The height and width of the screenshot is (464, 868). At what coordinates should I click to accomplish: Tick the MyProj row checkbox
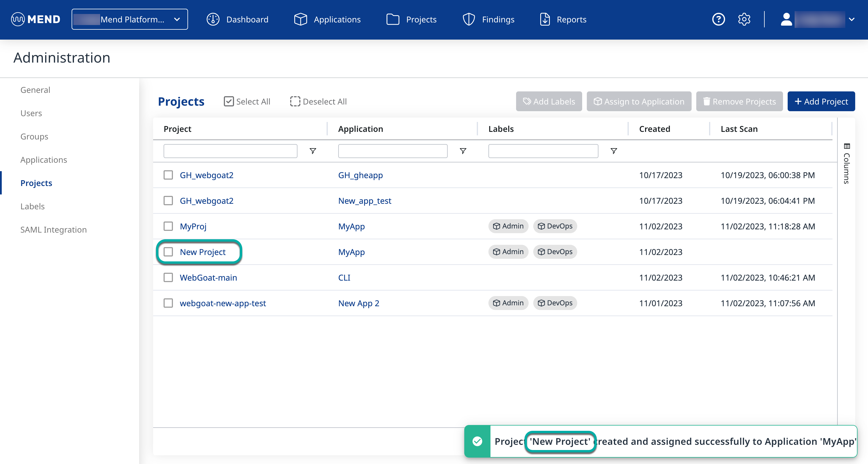[168, 226]
